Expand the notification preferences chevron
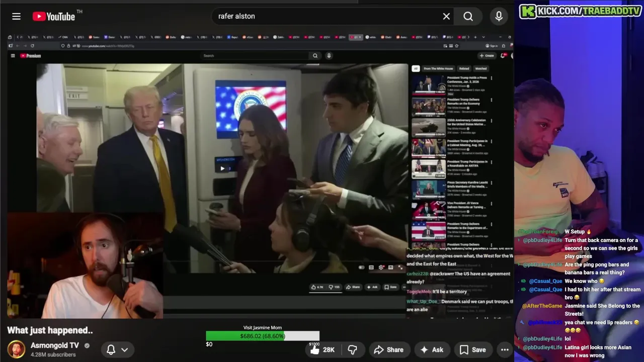Screen dimensions: 644x362 pyautogui.click(x=124, y=349)
